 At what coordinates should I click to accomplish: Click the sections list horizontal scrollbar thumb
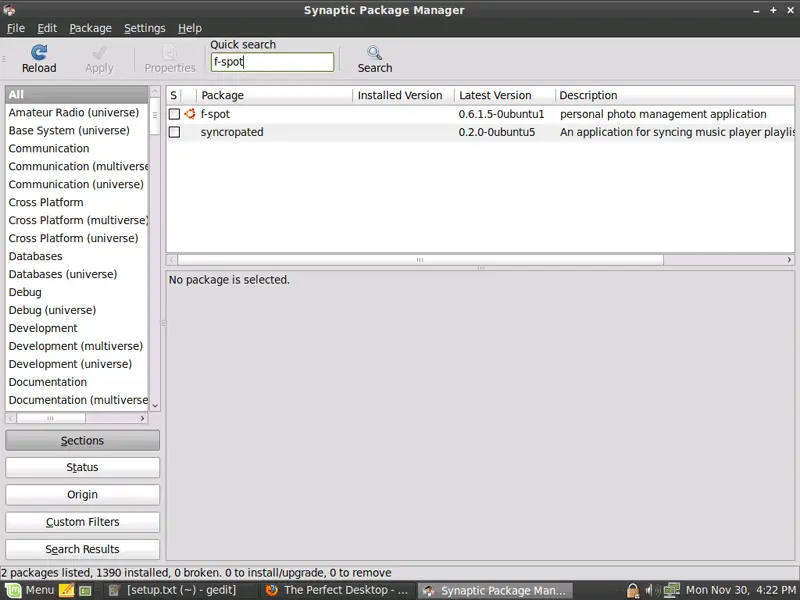(51, 418)
